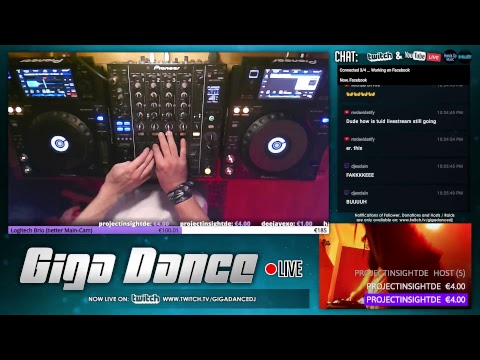
Task: Click the Logitech Brio donation goal bar
Action: (168, 230)
